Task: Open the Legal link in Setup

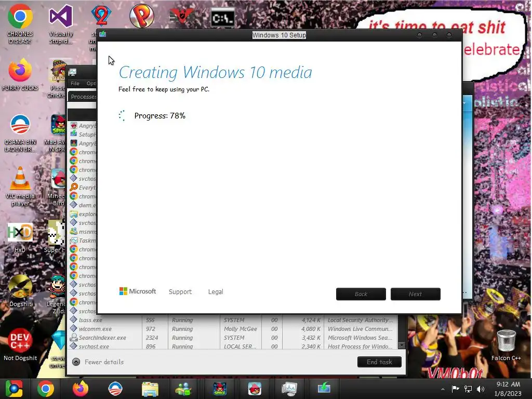Action: [216, 292]
